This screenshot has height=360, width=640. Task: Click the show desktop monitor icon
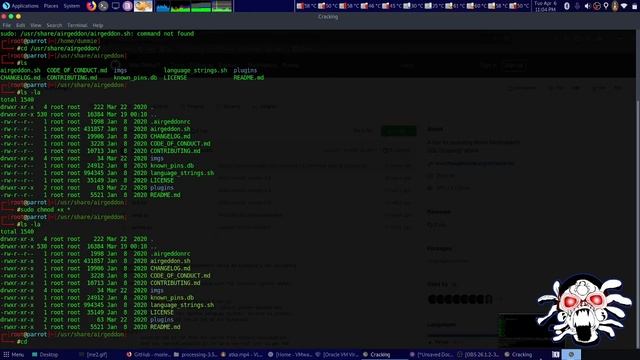click(x=116, y=6)
